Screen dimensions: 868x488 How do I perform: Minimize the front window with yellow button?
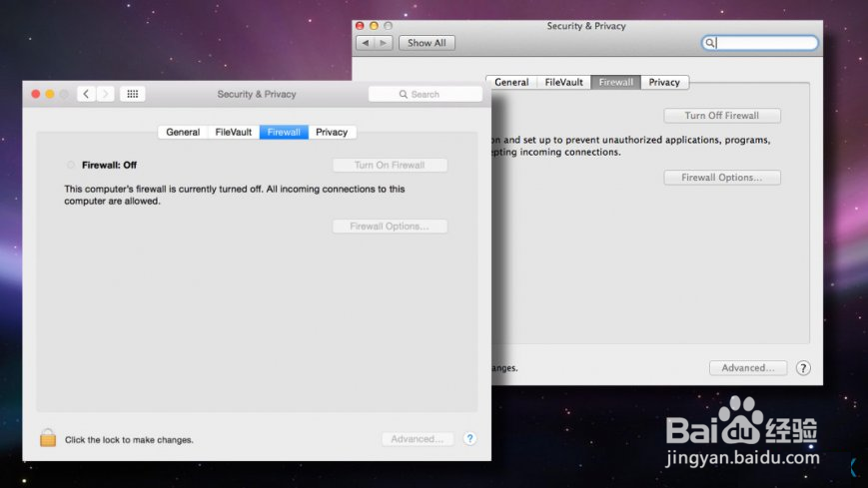coord(50,94)
